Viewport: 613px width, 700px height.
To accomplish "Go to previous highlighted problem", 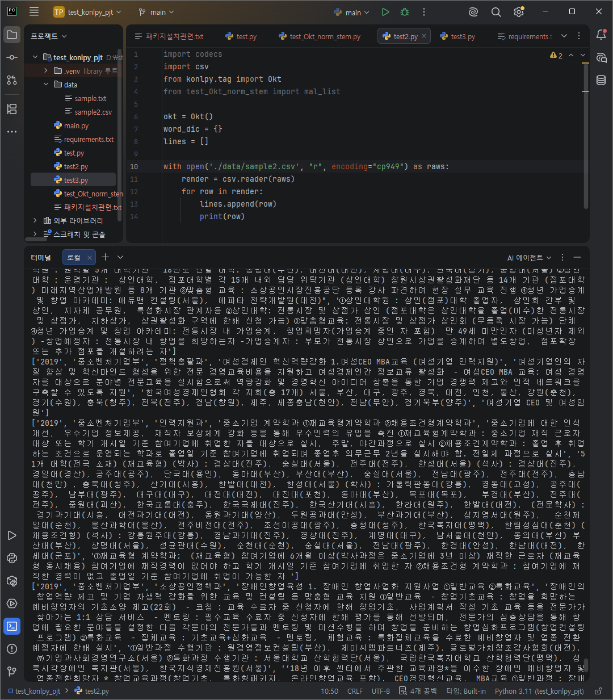I will 571,55.
